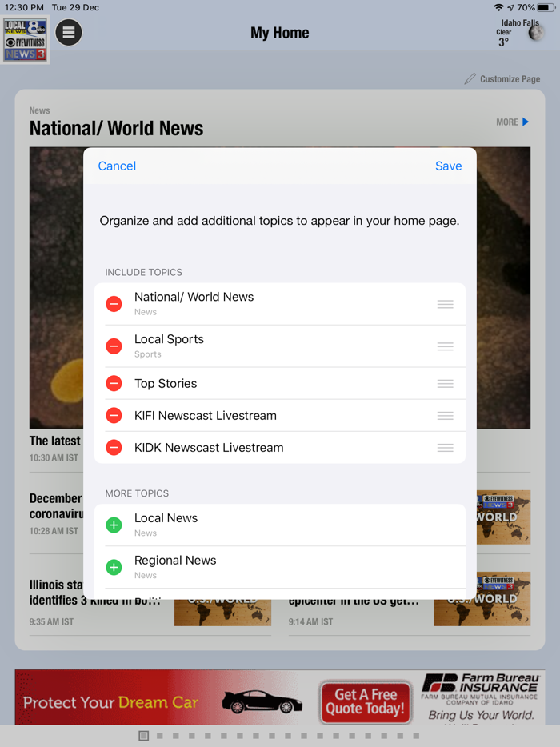Tap the first page indicator square at bottom
This screenshot has height=747, width=560.
click(x=143, y=736)
